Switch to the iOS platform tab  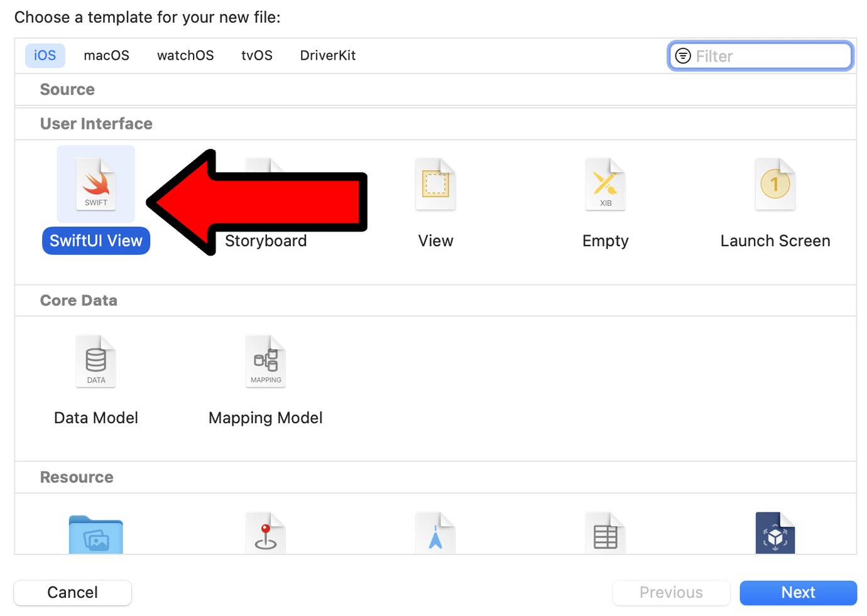[x=45, y=55]
